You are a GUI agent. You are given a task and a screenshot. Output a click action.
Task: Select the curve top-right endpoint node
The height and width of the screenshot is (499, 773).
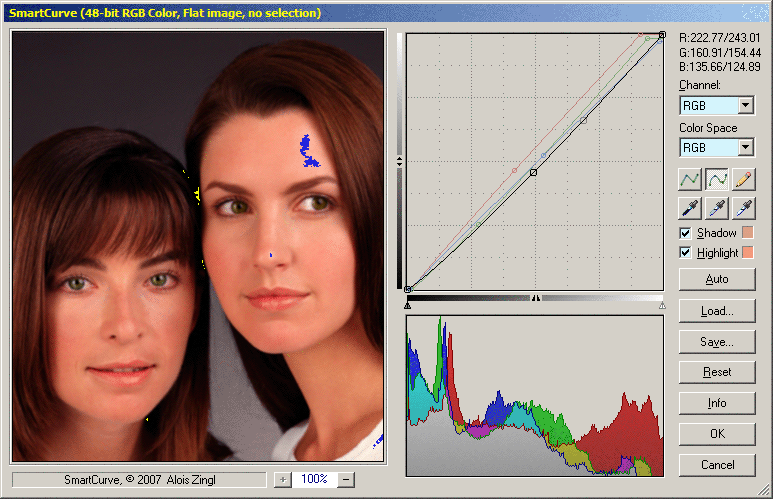(x=662, y=35)
